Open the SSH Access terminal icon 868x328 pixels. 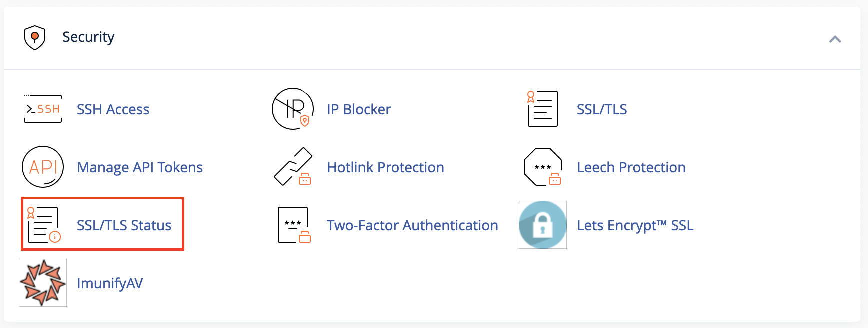coord(43,109)
